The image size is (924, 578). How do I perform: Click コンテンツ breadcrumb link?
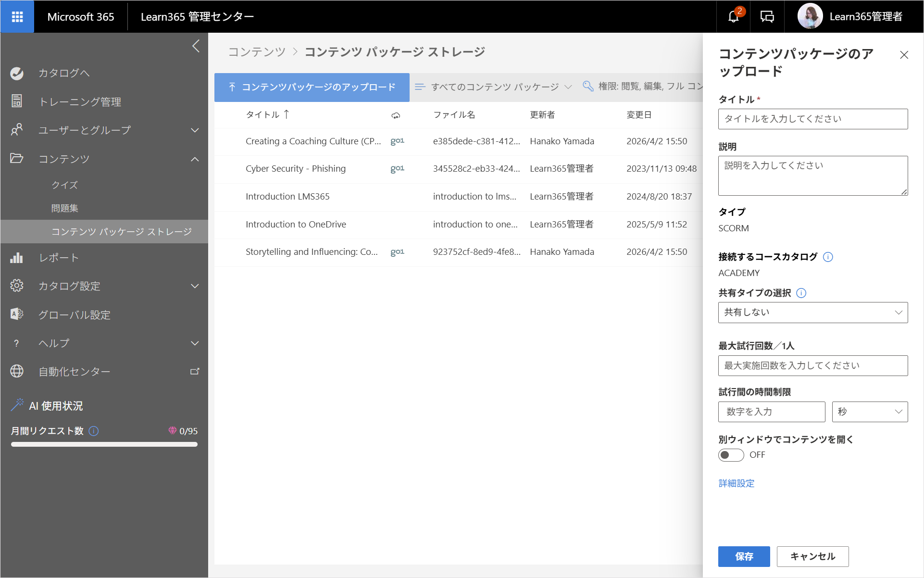[x=257, y=52]
